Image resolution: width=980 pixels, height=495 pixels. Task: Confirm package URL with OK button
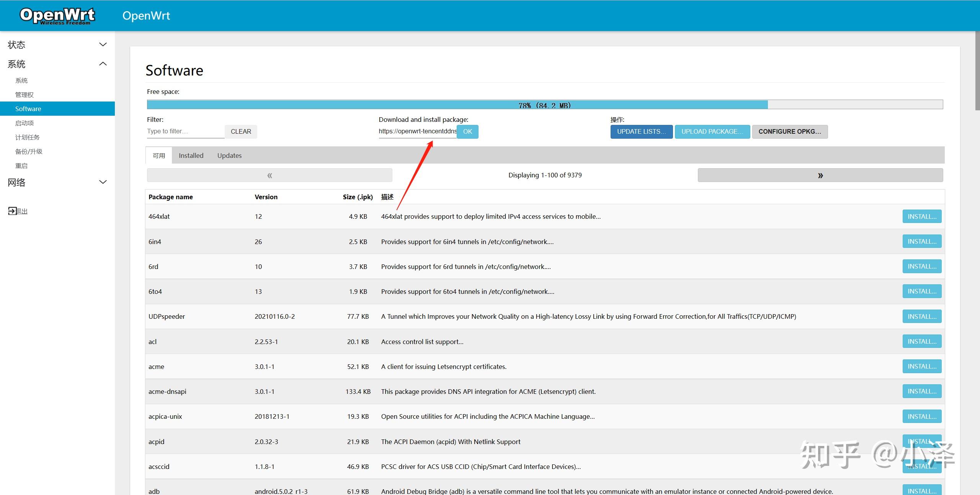(x=467, y=131)
